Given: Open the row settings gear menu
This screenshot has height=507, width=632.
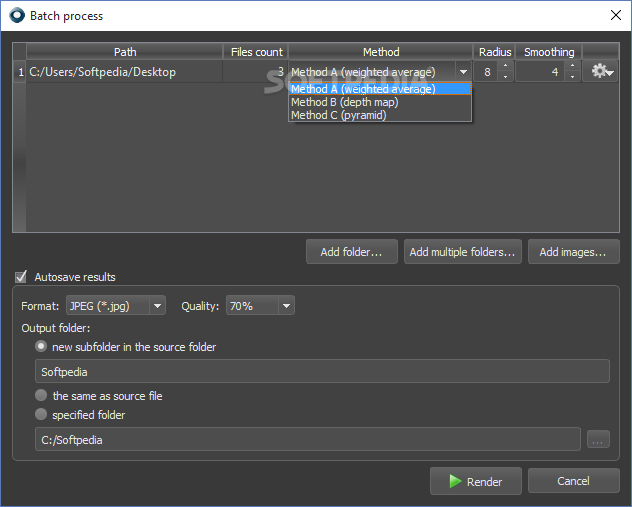Looking at the screenshot, I should tap(600, 72).
